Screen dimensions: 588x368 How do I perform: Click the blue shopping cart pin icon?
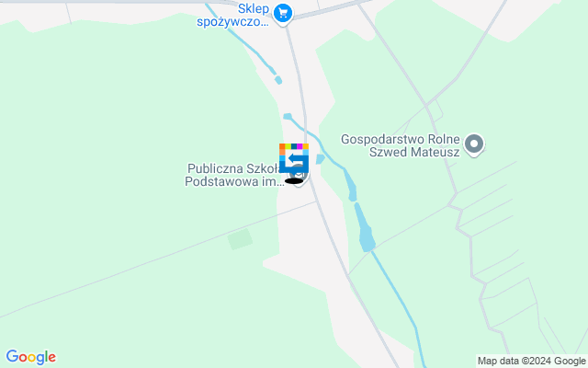coord(283,15)
